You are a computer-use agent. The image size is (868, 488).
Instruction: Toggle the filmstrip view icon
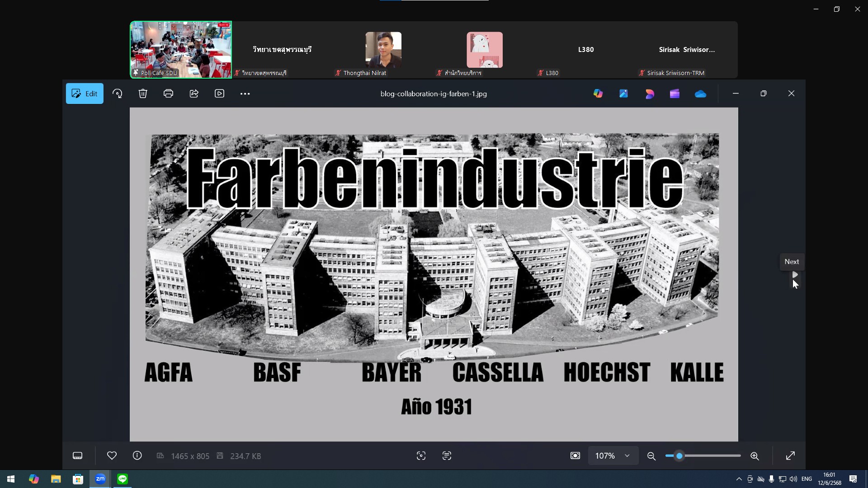coord(78,456)
